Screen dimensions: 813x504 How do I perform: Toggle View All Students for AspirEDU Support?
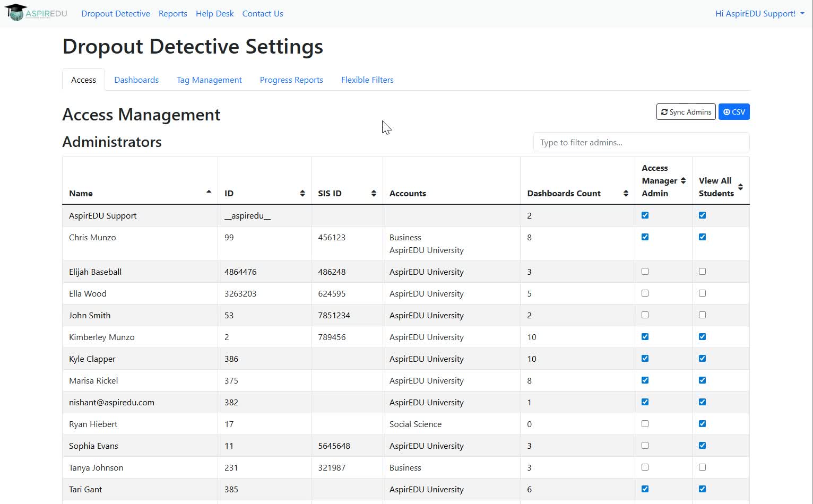tap(702, 215)
